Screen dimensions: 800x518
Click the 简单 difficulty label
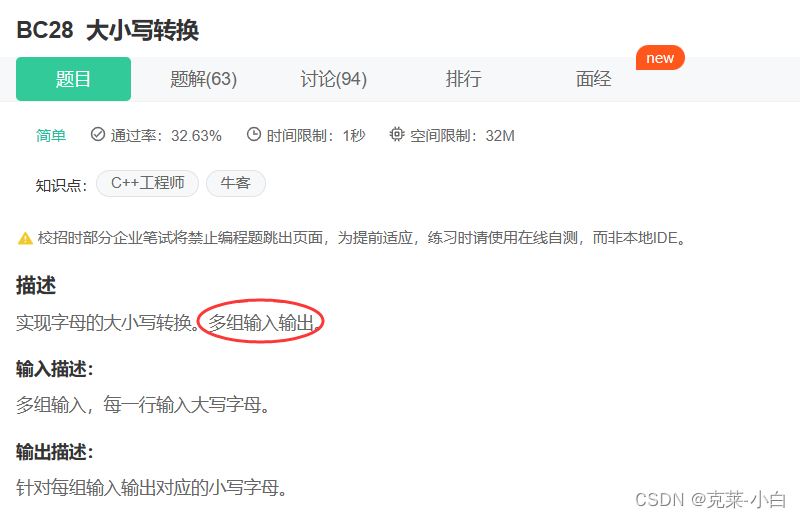pos(51,136)
